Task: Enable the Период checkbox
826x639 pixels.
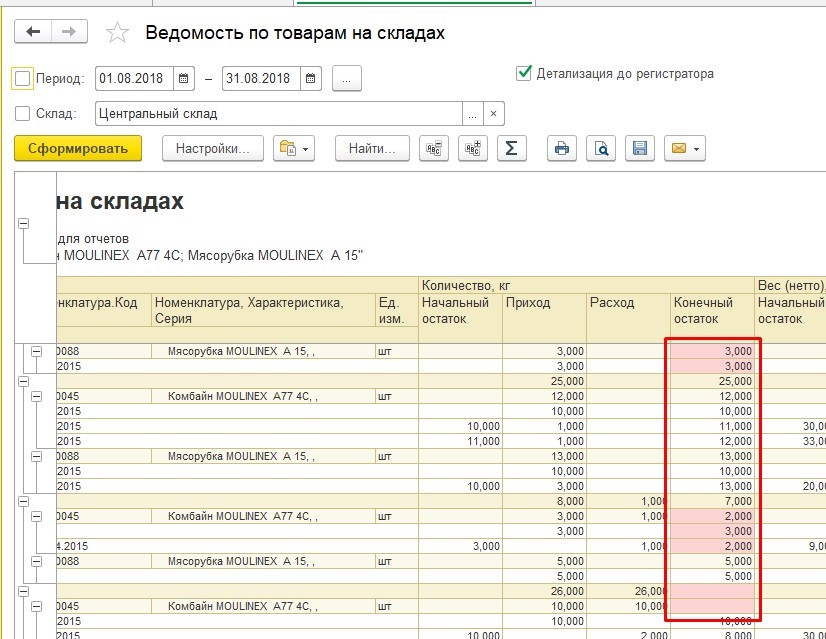Action: (23, 78)
